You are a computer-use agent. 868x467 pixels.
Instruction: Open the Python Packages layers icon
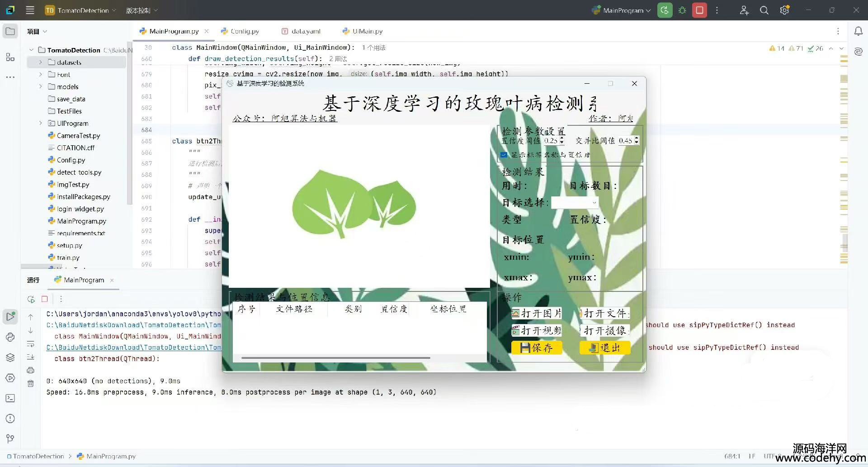(x=10, y=357)
